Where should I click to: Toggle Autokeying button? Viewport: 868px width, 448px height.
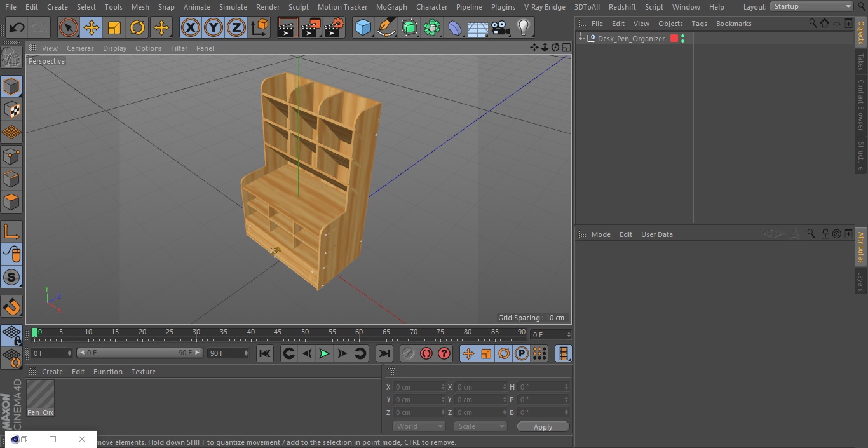pos(426,353)
